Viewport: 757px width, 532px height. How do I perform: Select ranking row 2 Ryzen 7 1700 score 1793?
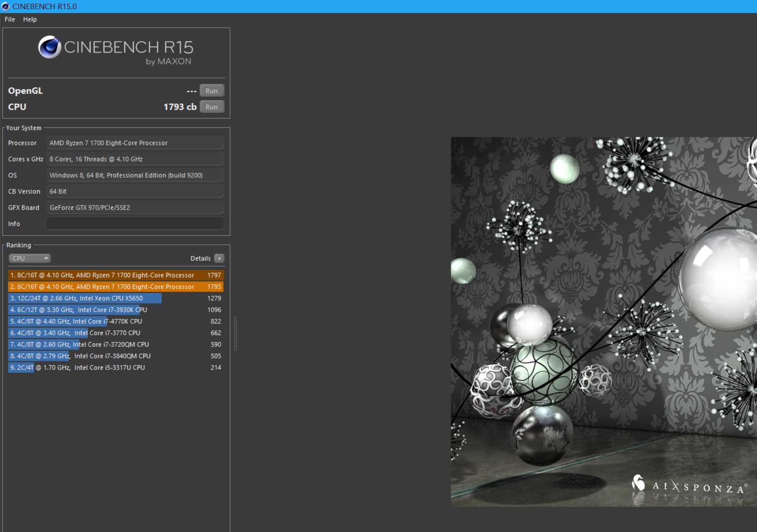click(x=116, y=287)
